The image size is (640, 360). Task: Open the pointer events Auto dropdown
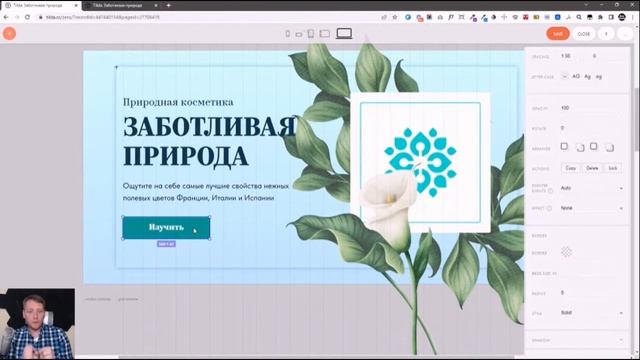592,188
